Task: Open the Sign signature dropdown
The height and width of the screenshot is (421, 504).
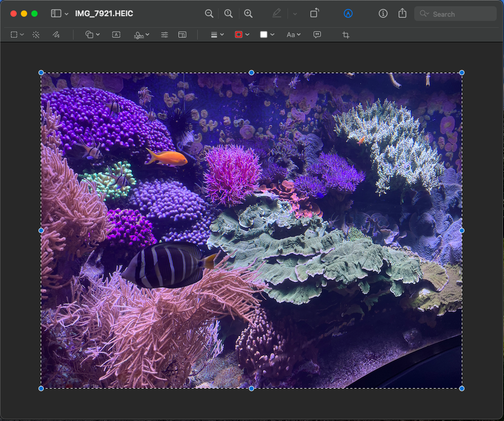Action: [x=141, y=34]
